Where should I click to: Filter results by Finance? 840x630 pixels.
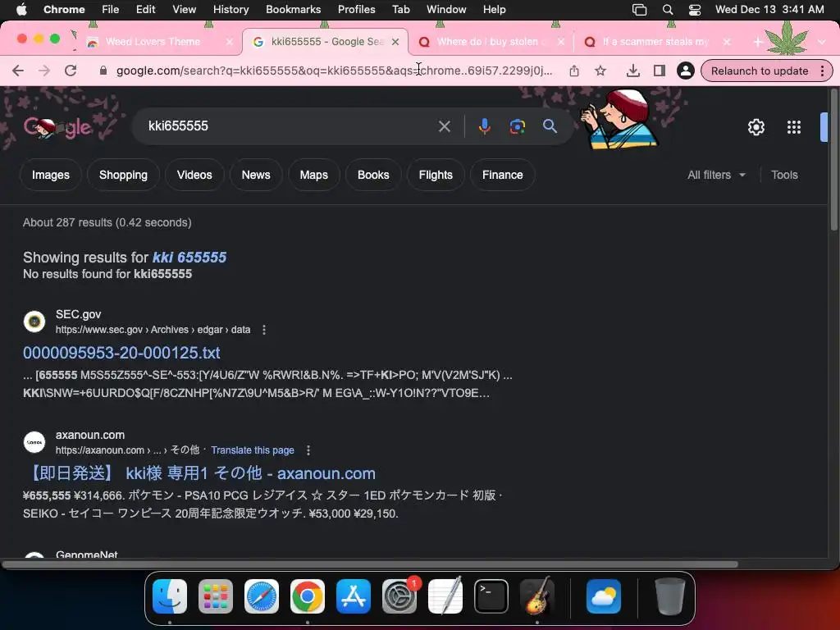(x=503, y=176)
